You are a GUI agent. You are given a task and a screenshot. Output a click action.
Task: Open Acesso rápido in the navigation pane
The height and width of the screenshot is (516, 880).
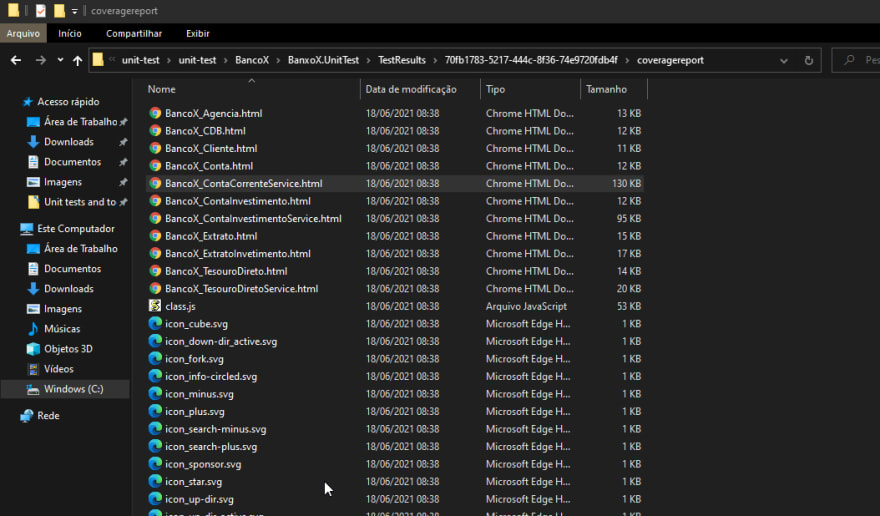pyautogui.click(x=68, y=102)
